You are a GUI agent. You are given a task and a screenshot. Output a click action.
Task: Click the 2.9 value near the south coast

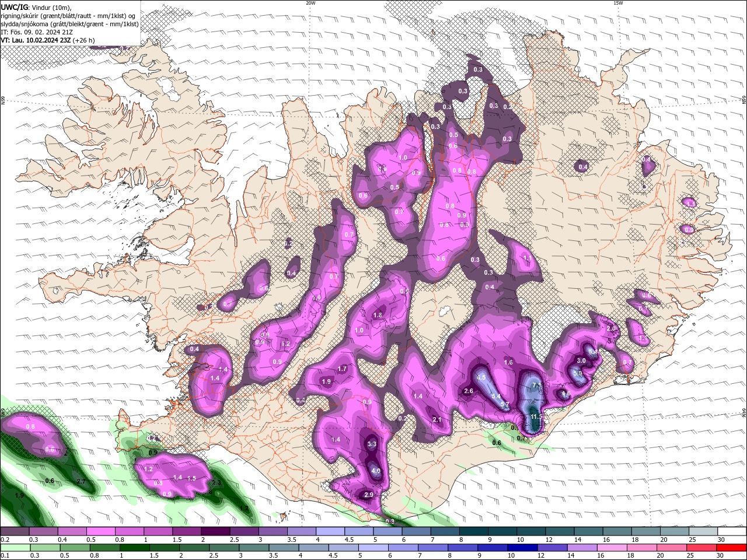[x=368, y=495]
